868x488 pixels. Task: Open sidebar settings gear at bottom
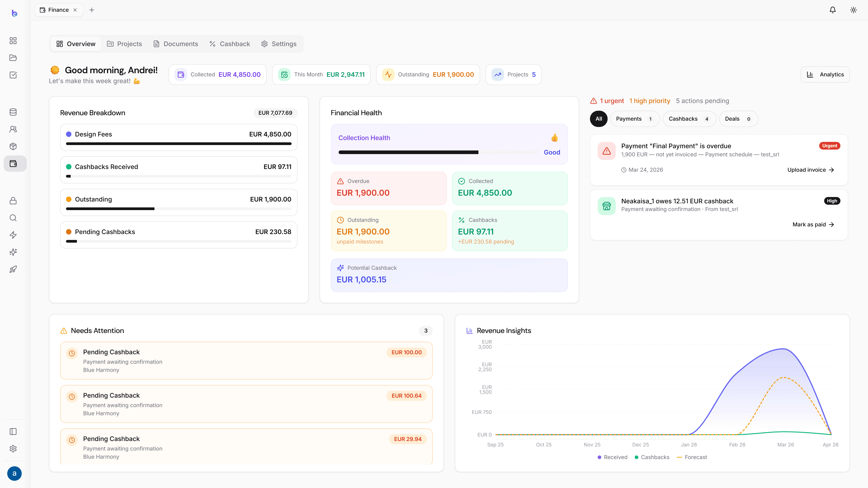point(13,449)
